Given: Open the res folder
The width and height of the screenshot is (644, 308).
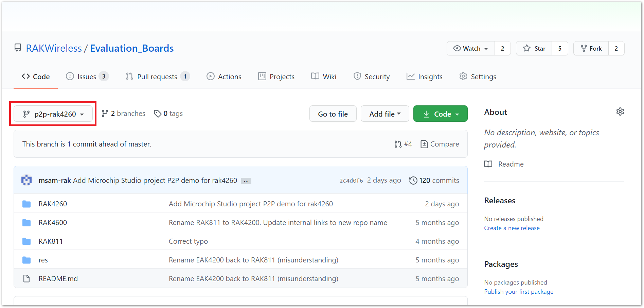Looking at the screenshot, I should click(43, 260).
